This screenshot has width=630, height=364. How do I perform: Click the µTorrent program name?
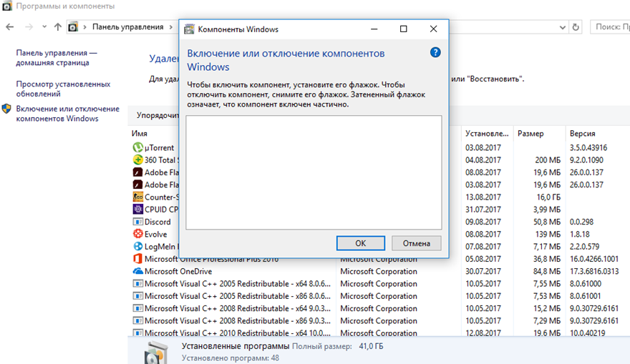click(159, 148)
